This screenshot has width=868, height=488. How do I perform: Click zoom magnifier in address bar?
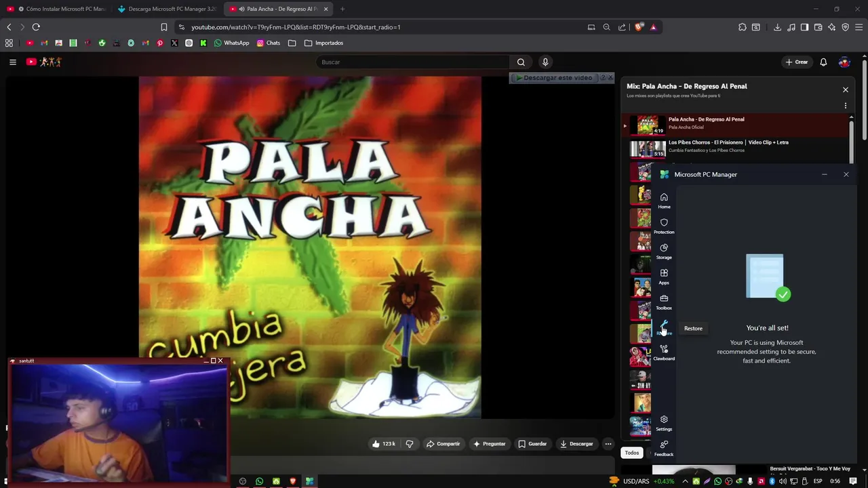[x=607, y=27]
